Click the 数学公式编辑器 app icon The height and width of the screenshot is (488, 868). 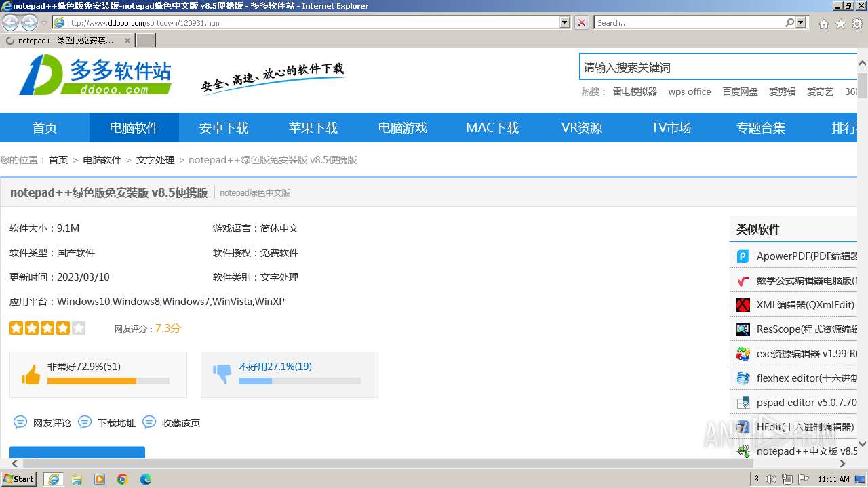pyautogui.click(x=743, y=281)
